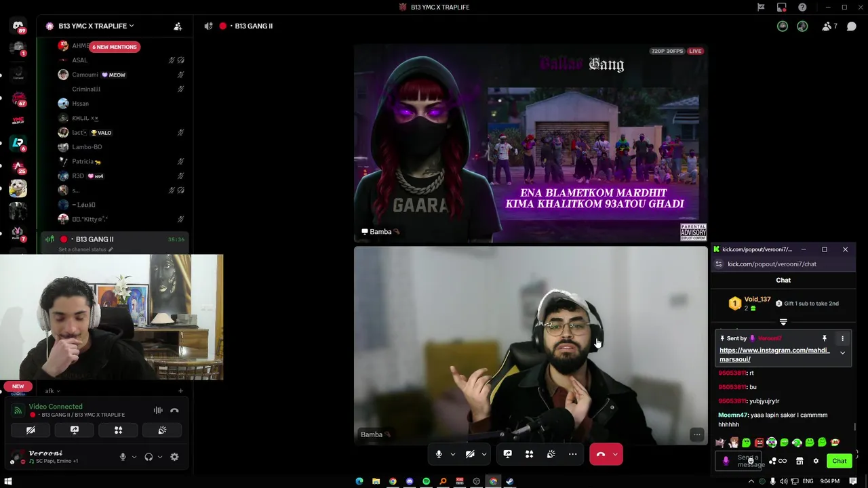Viewport: 868px width, 488px height.
Task: Open emoji picker in Kick message box
Action: 751,460
